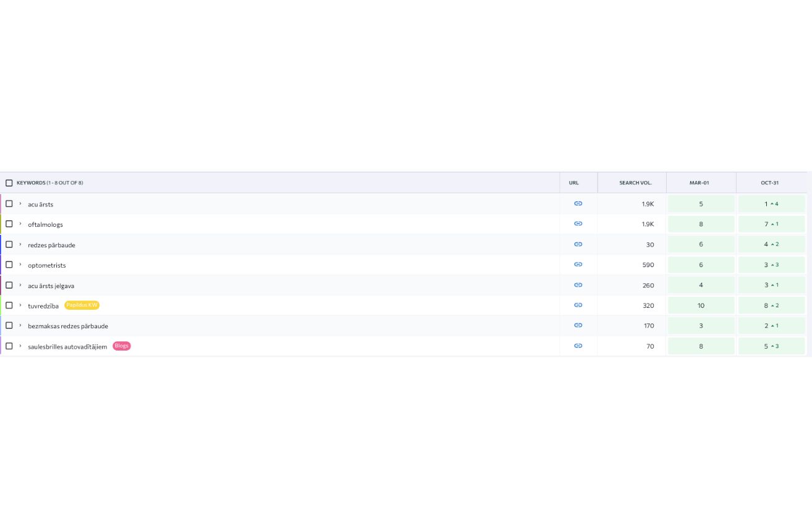Open URL link icon for acu ārsts jelgava
812x528 pixels.
[x=578, y=285]
